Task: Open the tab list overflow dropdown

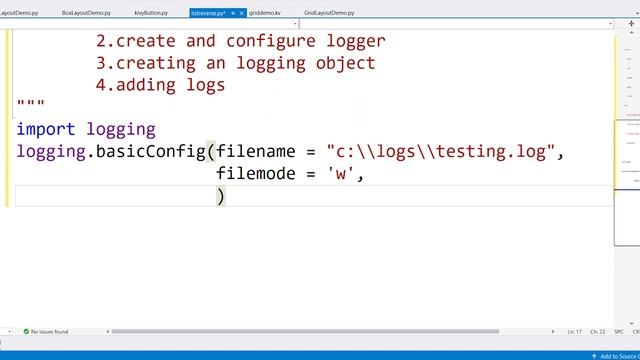Action: click(x=637, y=13)
